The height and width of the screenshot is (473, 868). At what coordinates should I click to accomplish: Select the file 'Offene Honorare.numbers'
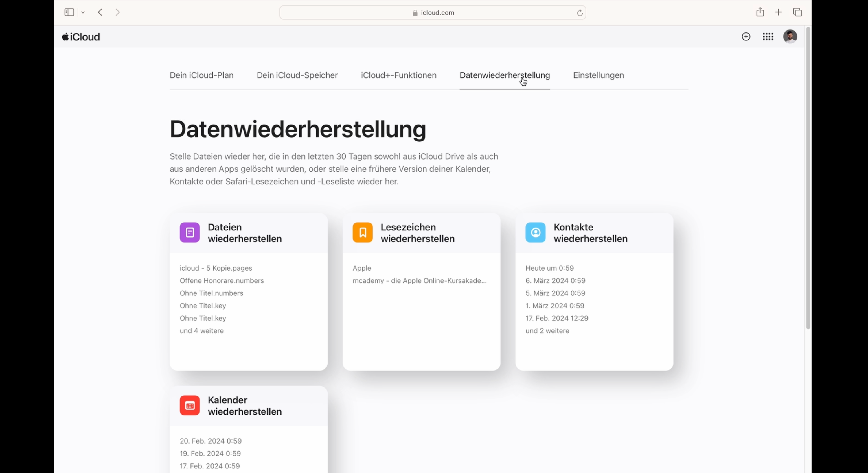click(x=222, y=280)
